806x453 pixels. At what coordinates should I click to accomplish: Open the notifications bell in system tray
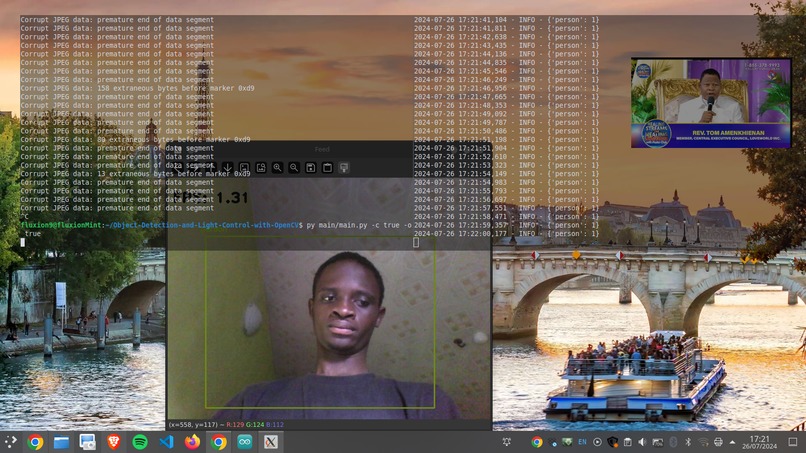[507, 442]
